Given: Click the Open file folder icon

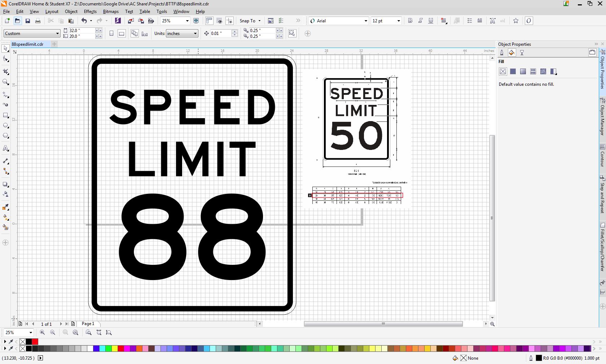Looking at the screenshot, I should tap(17, 21).
